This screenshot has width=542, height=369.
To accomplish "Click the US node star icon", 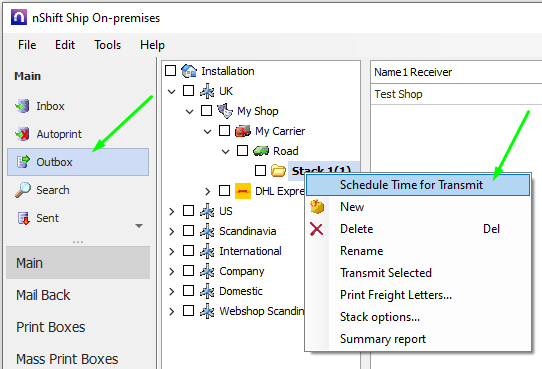I will pos(207,211).
